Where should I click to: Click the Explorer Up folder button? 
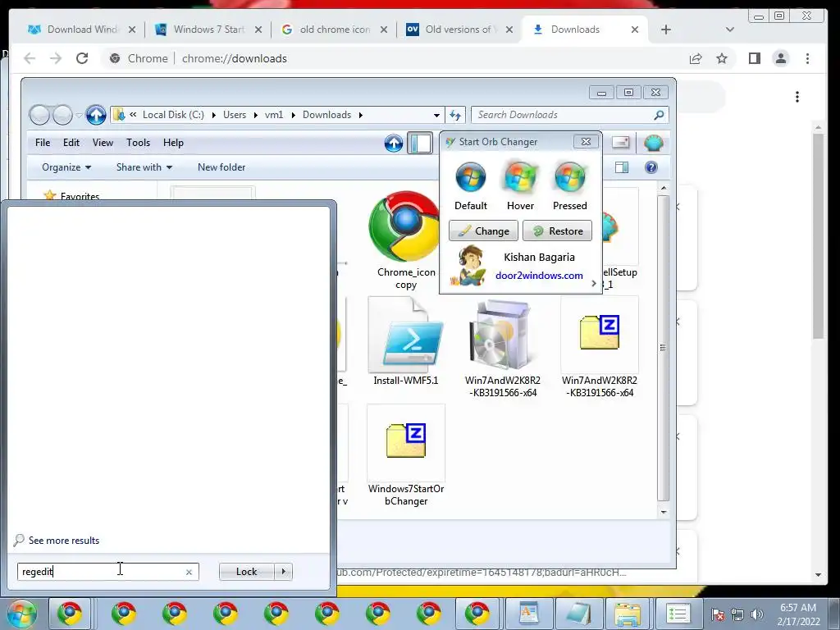[x=96, y=115]
